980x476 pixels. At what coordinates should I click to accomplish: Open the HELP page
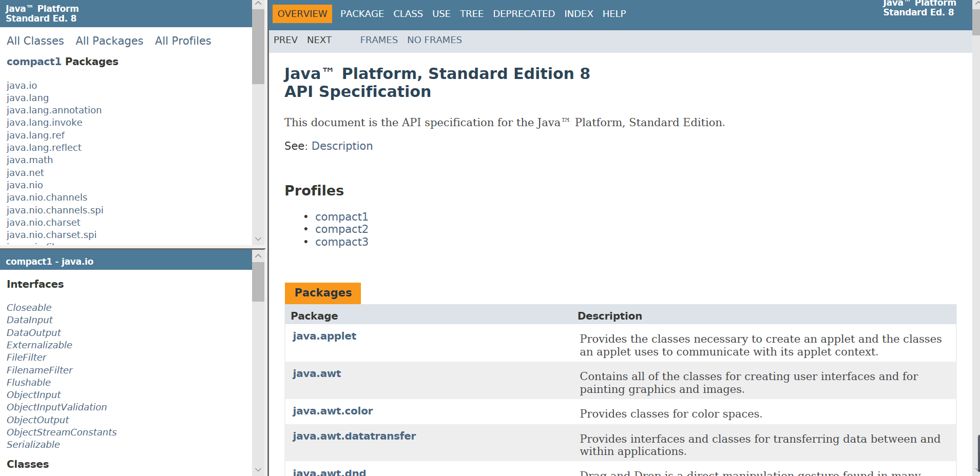click(x=614, y=14)
